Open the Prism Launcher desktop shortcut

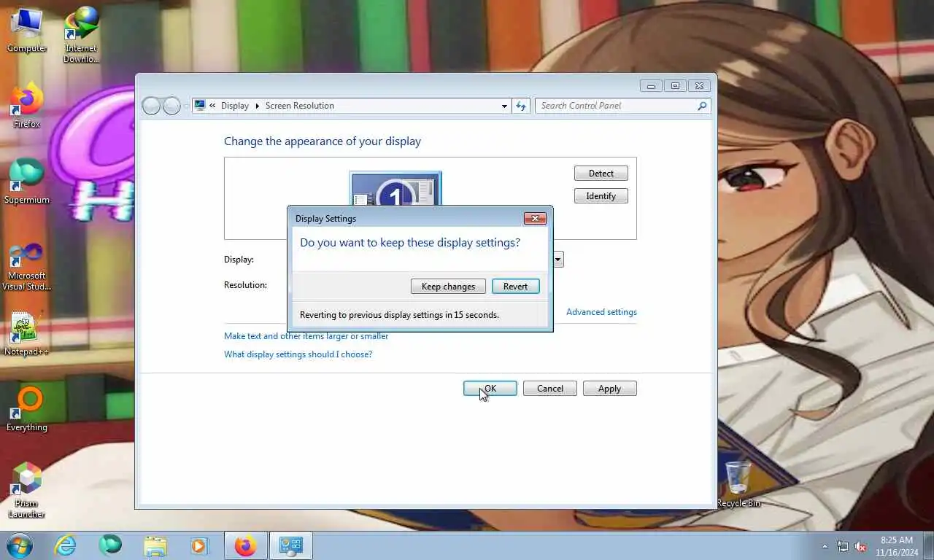click(27, 490)
